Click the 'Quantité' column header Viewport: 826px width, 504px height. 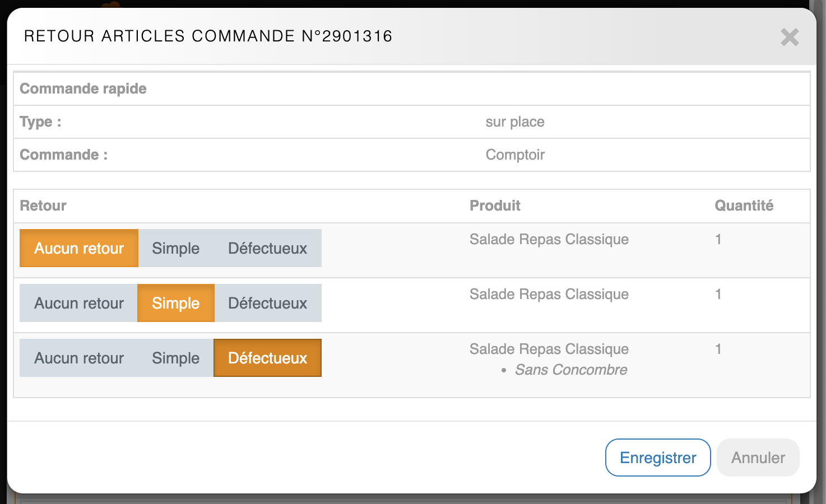tap(744, 206)
